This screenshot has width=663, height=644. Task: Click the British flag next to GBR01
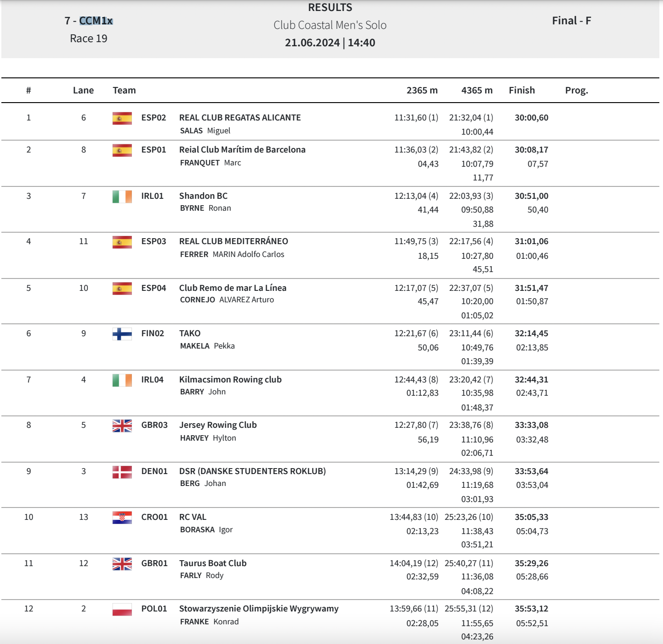(122, 564)
